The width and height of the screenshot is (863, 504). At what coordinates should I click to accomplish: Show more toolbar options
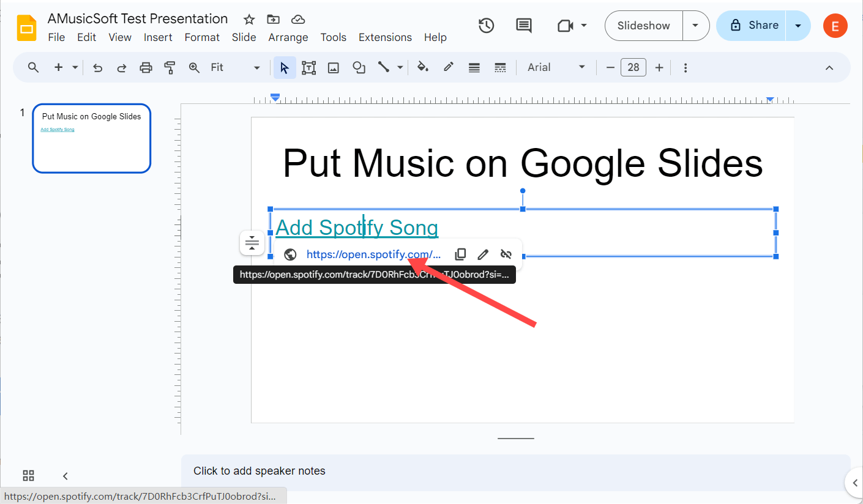[x=686, y=67]
